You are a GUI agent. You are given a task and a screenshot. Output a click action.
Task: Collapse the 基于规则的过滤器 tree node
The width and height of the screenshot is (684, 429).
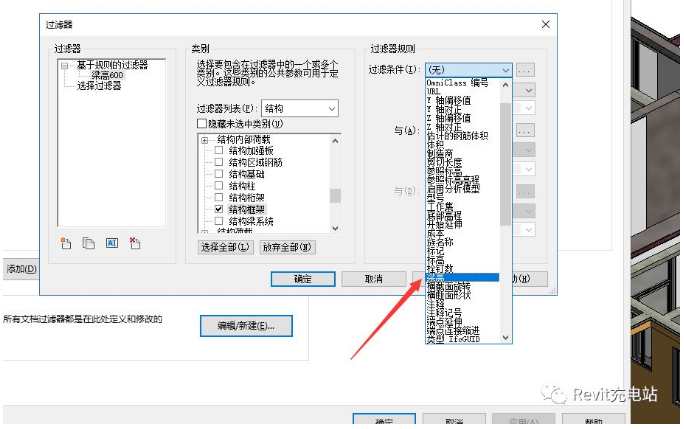(x=65, y=66)
